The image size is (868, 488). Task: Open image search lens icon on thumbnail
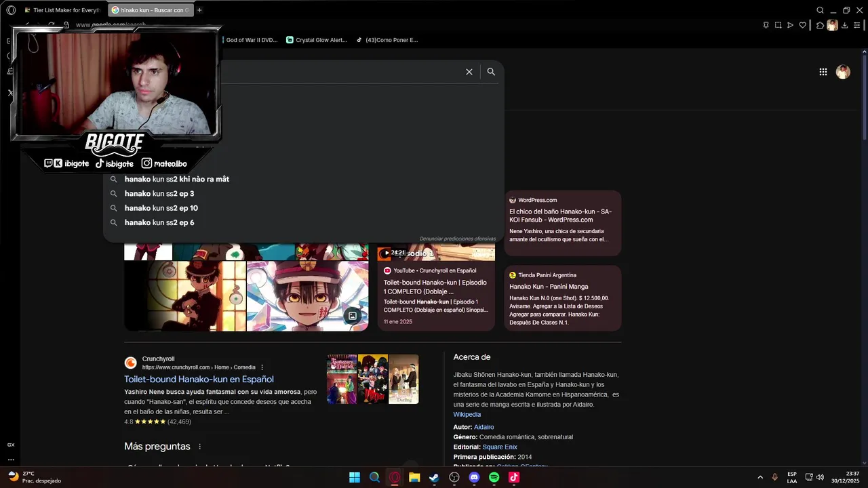[x=353, y=315]
